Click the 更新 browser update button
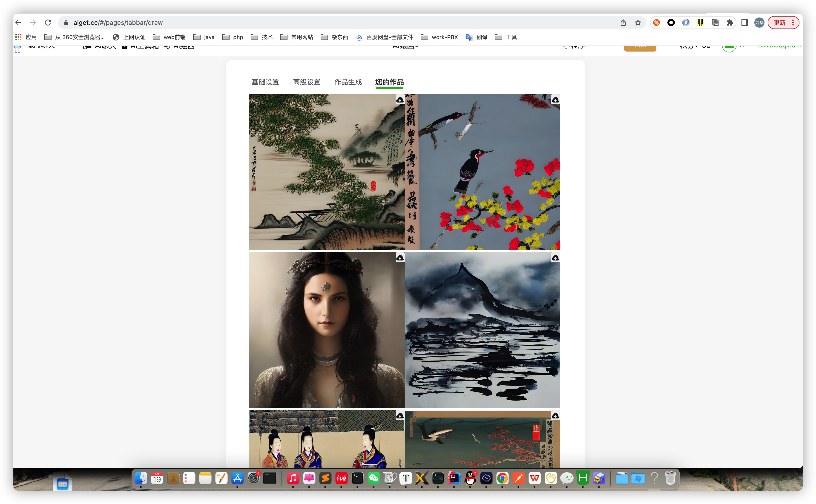This screenshot has width=816, height=504. [779, 23]
